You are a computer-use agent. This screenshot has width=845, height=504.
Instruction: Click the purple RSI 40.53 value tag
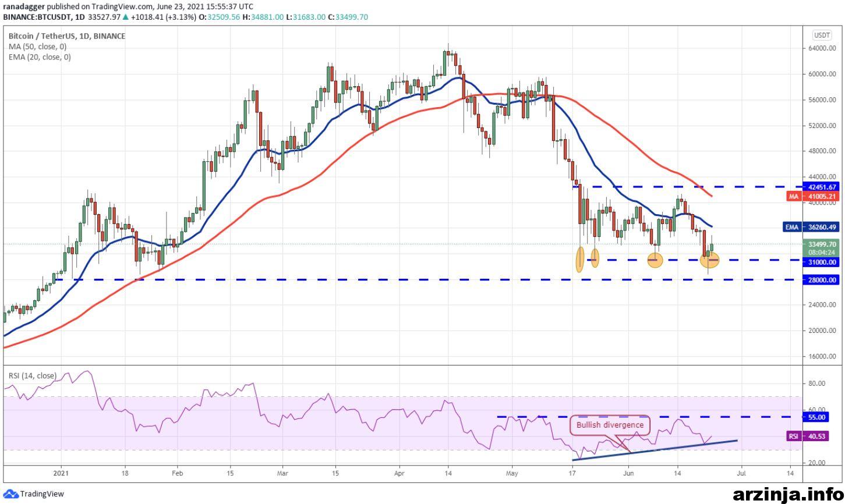tap(808, 436)
